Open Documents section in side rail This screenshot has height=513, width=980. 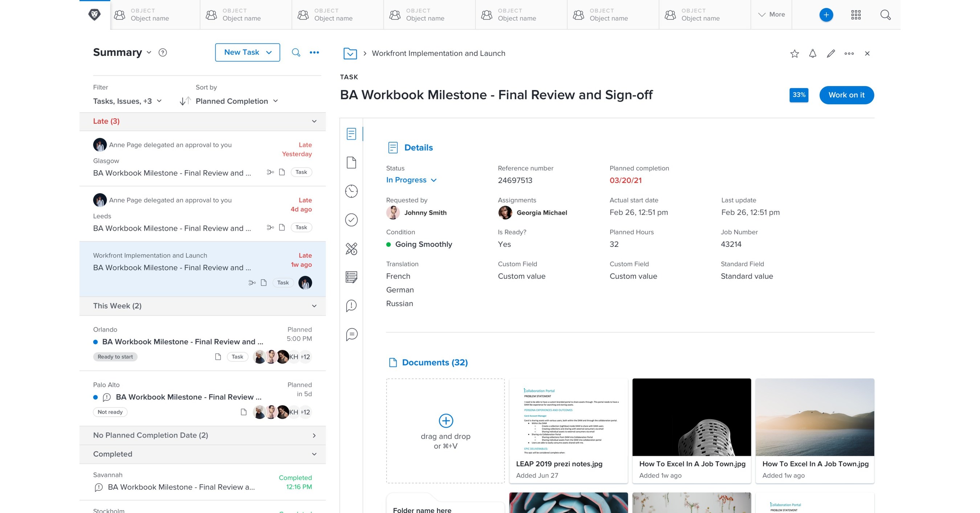[x=351, y=163]
